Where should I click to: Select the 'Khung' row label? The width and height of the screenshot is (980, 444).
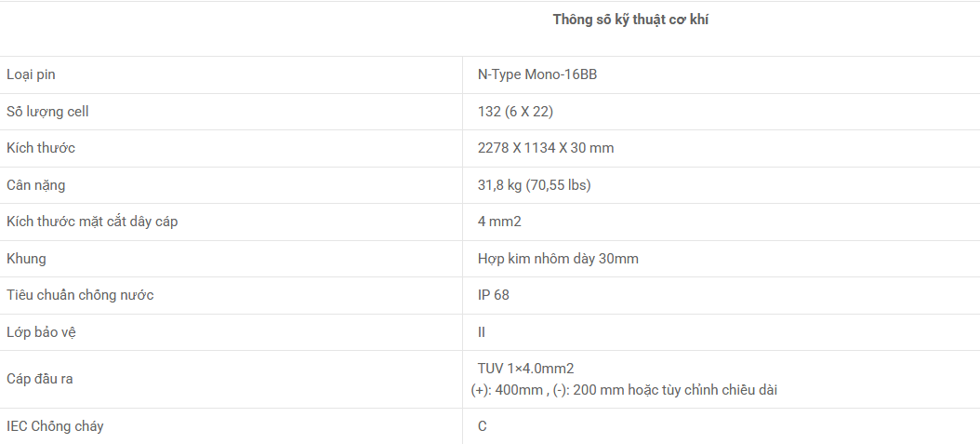[x=26, y=259]
